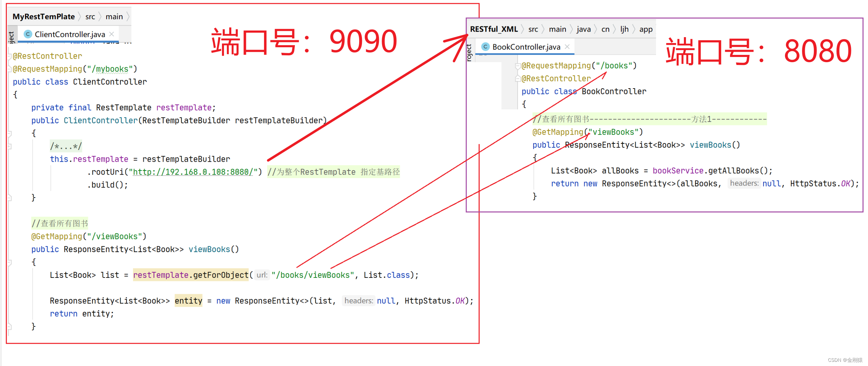Image resolution: width=868 pixels, height=366 pixels.
Task: Click HttpStatus.OK in ClientController entity line
Action: click(x=435, y=301)
